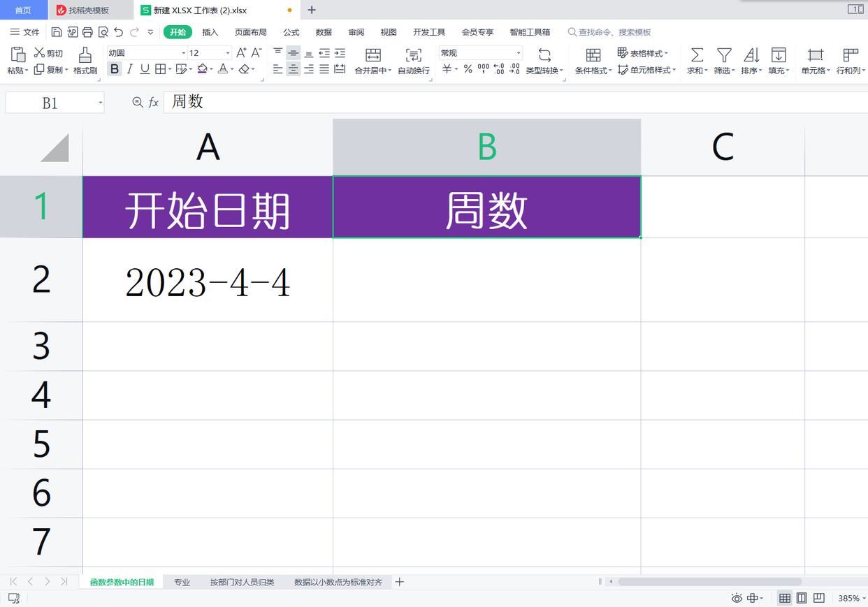The height and width of the screenshot is (607, 868).
Task: Click the Print icon in quick access toolbar
Action: tap(87, 32)
